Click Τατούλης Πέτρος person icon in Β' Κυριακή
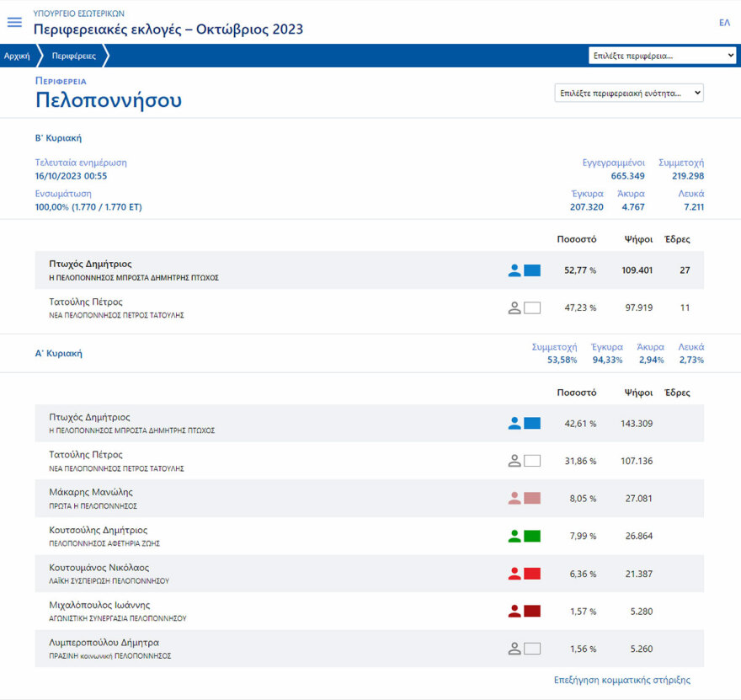Image resolution: width=741 pixels, height=700 pixels. coord(516,307)
